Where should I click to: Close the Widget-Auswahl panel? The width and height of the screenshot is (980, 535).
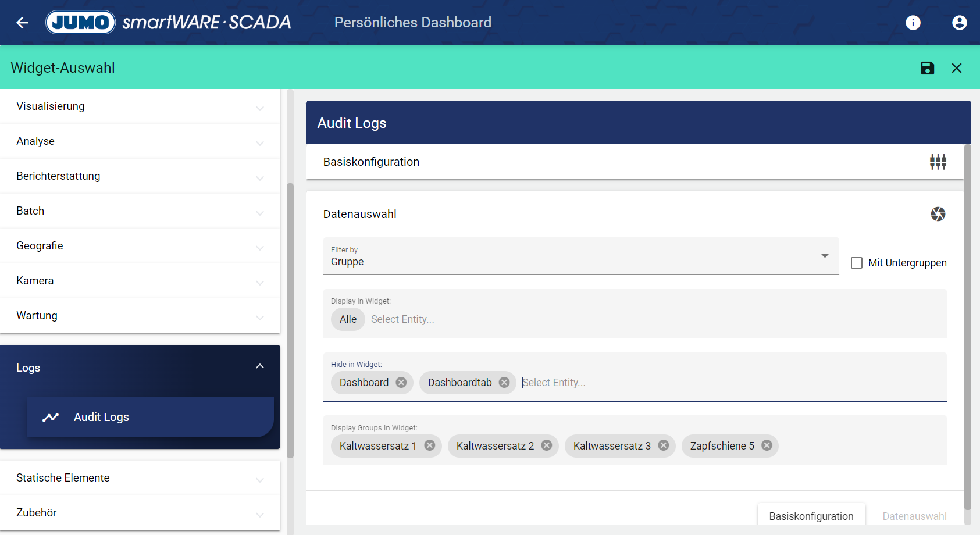point(957,68)
